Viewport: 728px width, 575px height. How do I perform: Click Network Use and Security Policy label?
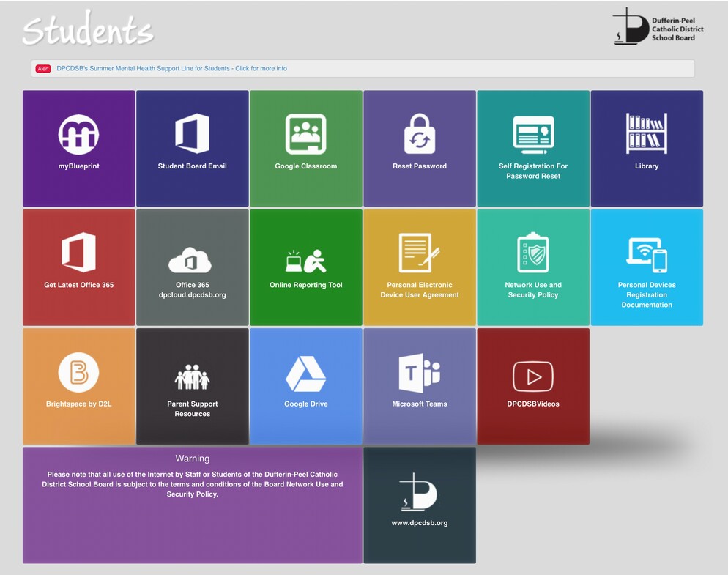click(533, 290)
